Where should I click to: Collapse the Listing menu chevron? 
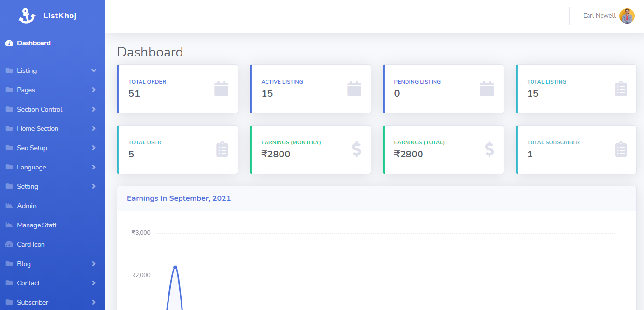coord(94,70)
